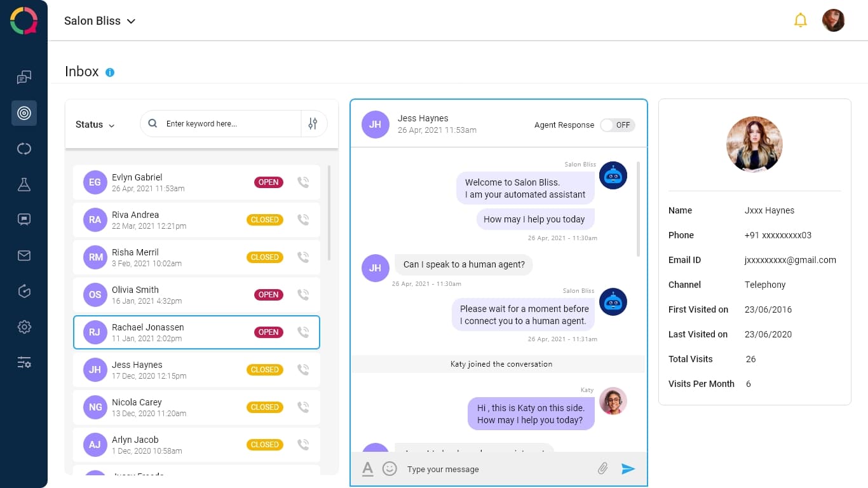Open Olivia Smith conversation
Screen dimensions: 868x488
pos(196,295)
